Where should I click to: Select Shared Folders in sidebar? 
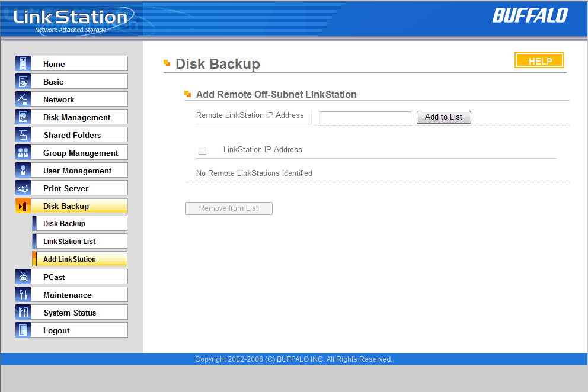[x=79, y=135]
